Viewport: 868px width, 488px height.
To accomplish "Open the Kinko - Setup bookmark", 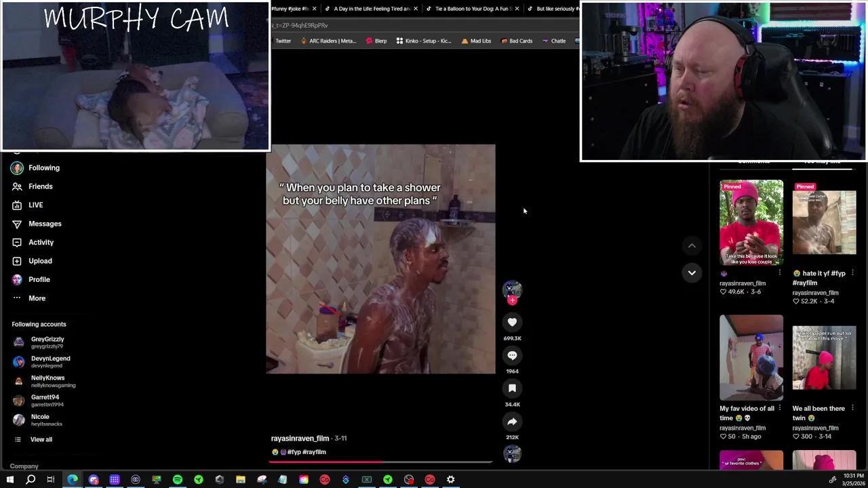I will 423,41.
